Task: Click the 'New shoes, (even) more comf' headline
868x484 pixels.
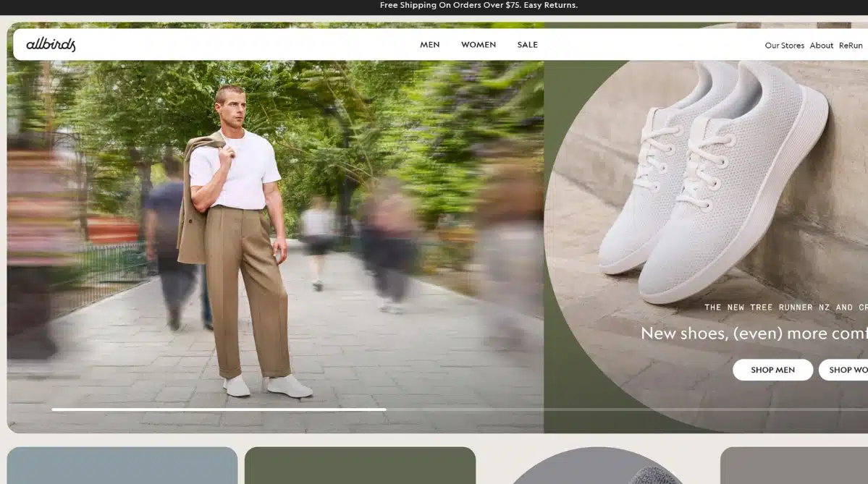Action: pyautogui.click(x=754, y=333)
